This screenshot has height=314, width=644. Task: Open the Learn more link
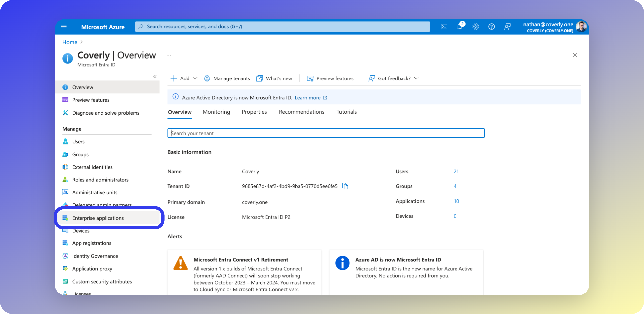pyautogui.click(x=307, y=98)
